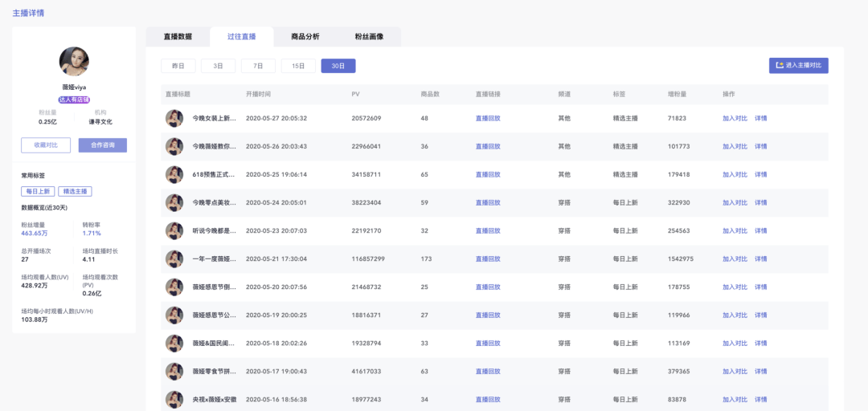Click the 主播详情 page title link
Screen dimensions: 868x411
[x=28, y=13]
